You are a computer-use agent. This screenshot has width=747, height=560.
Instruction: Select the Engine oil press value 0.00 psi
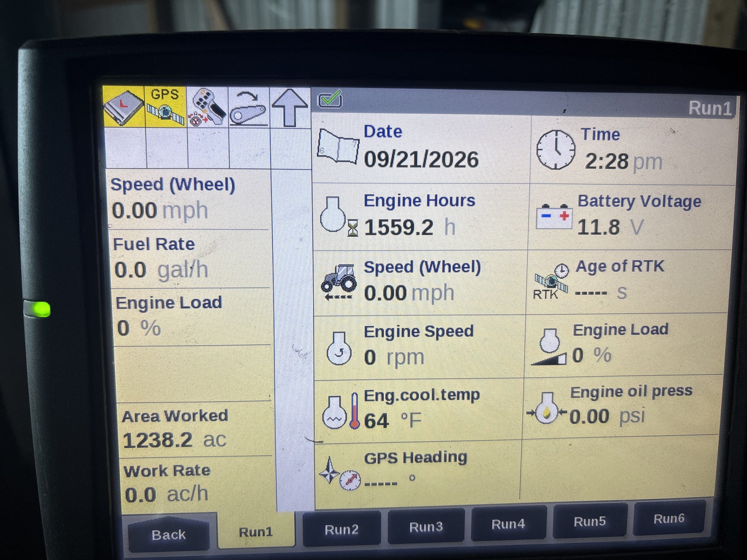click(x=607, y=416)
